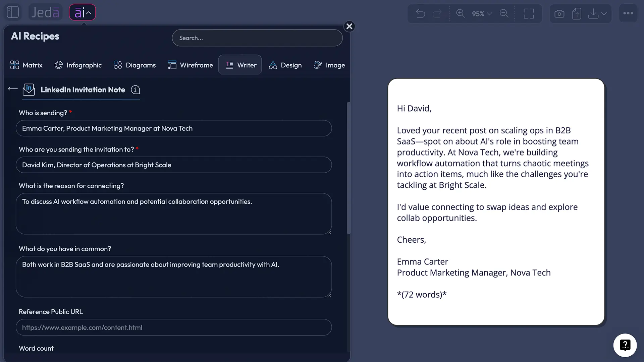The image size is (644, 362).
Task: Click the 'Reference Public URL' label
Action: (51, 312)
